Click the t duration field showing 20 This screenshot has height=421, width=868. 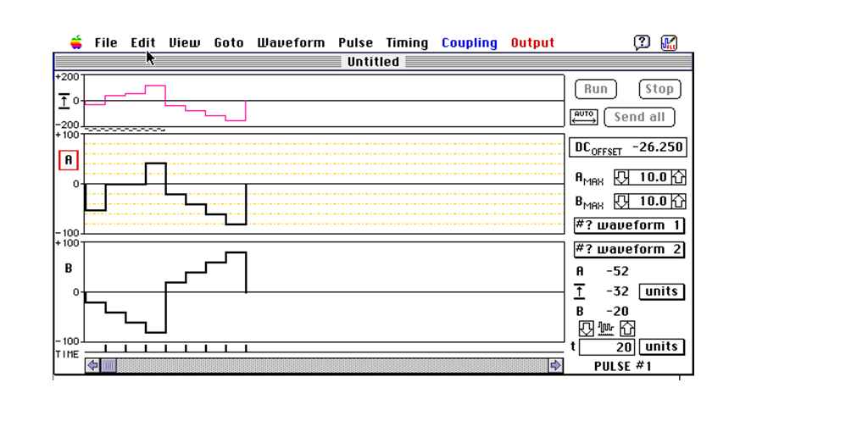(x=607, y=346)
